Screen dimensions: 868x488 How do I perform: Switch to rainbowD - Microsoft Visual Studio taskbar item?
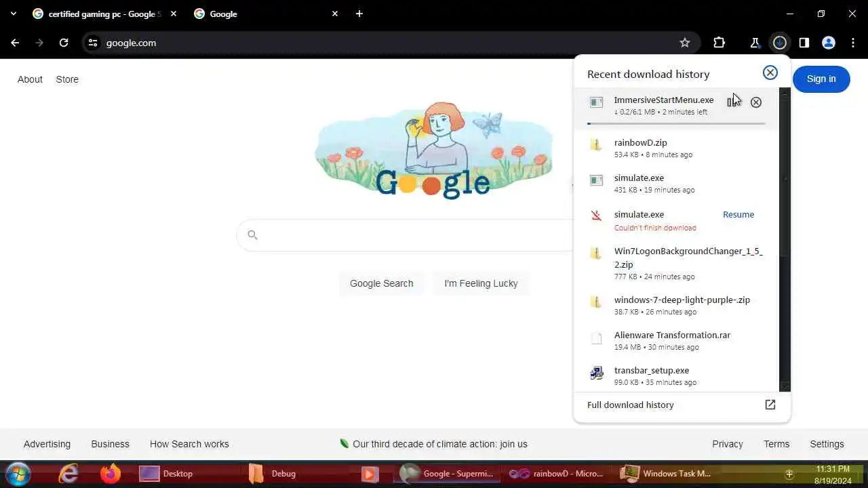pyautogui.click(x=556, y=473)
